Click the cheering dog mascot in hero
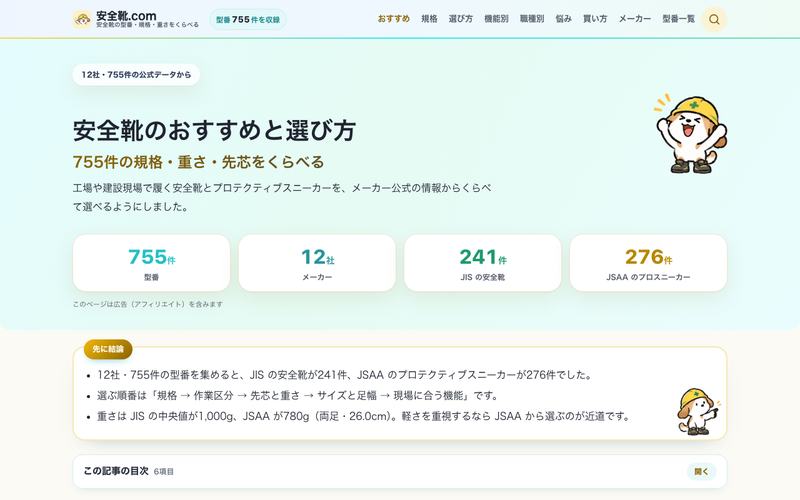800x500 pixels. (x=691, y=134)
